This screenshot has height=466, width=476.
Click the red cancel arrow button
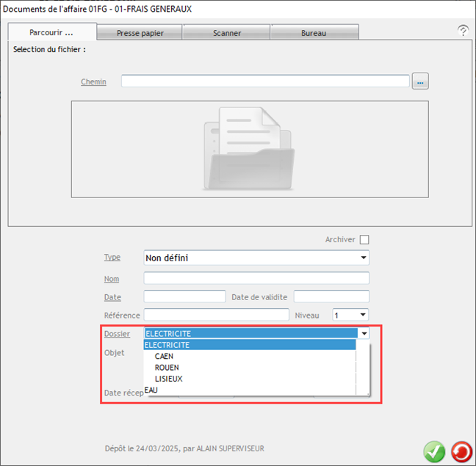tap(461, 451)
